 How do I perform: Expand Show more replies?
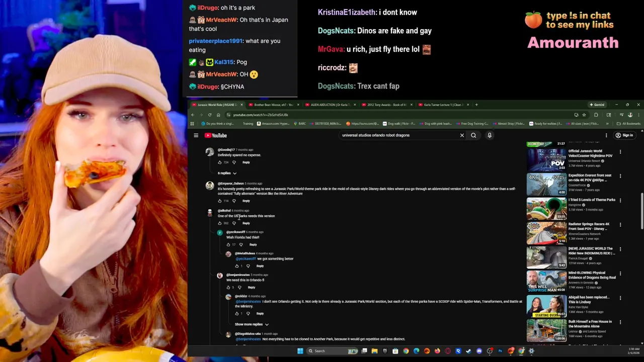pyautogui.click(x=252, y=324)
